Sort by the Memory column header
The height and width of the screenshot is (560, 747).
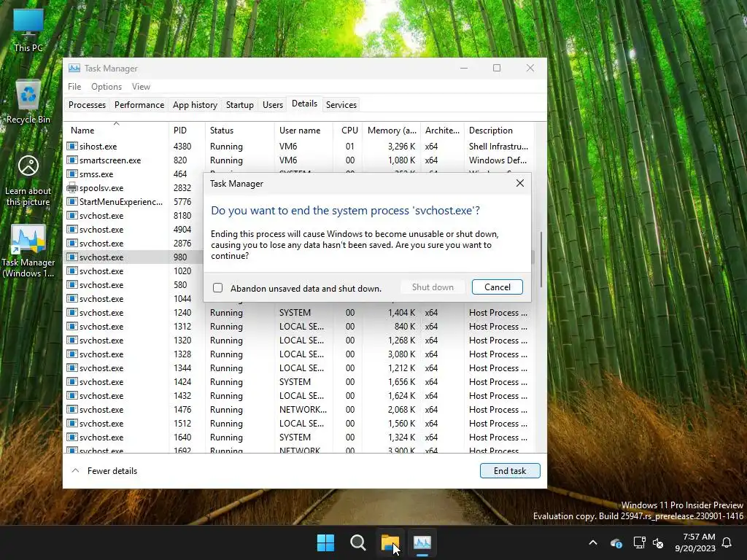click(392, 130)
